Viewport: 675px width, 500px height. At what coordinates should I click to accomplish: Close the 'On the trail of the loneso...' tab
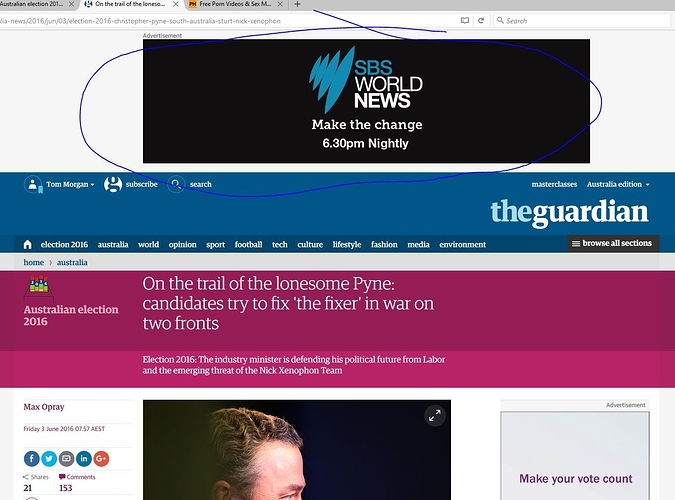pyautogui.click(x=176, y=4)
